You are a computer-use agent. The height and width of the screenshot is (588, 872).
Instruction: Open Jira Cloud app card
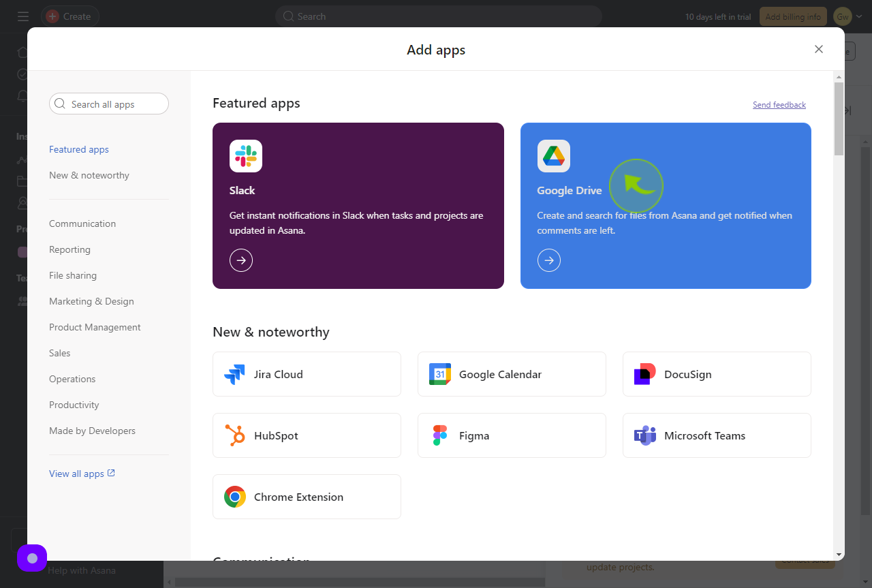(307, 374)
